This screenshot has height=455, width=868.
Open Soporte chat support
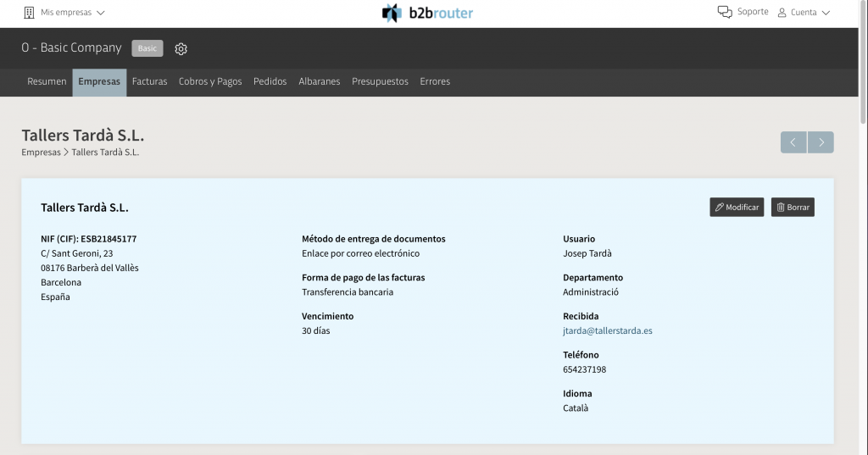pyautogui.click(x=743, y=12)
